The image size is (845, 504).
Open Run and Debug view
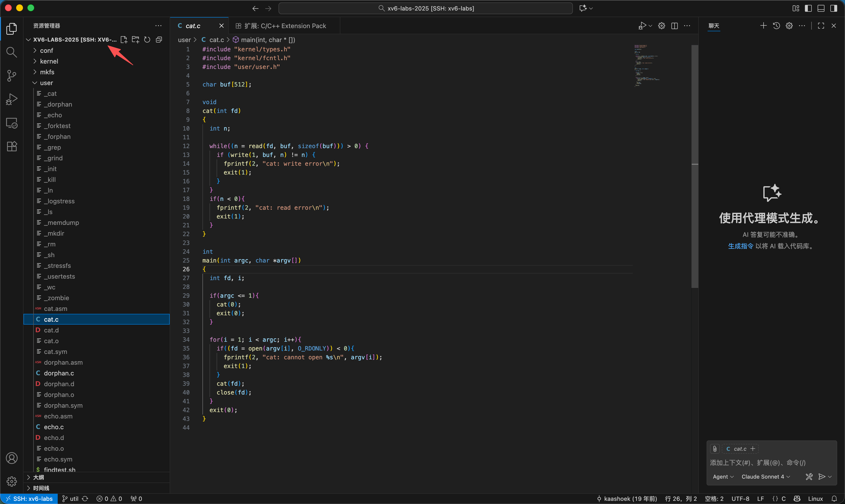[x=11, y=99]
